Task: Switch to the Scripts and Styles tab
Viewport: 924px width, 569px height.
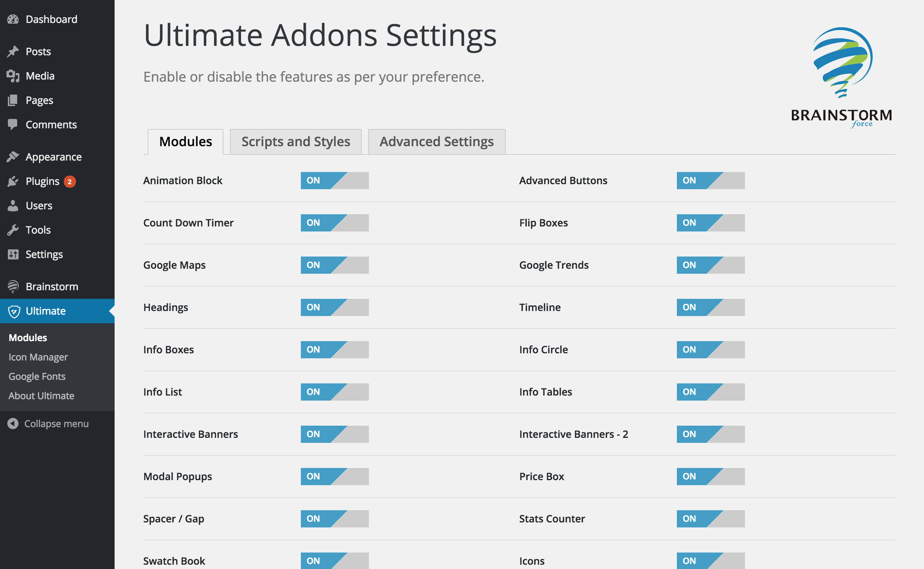Action: (x=295, y=140)
